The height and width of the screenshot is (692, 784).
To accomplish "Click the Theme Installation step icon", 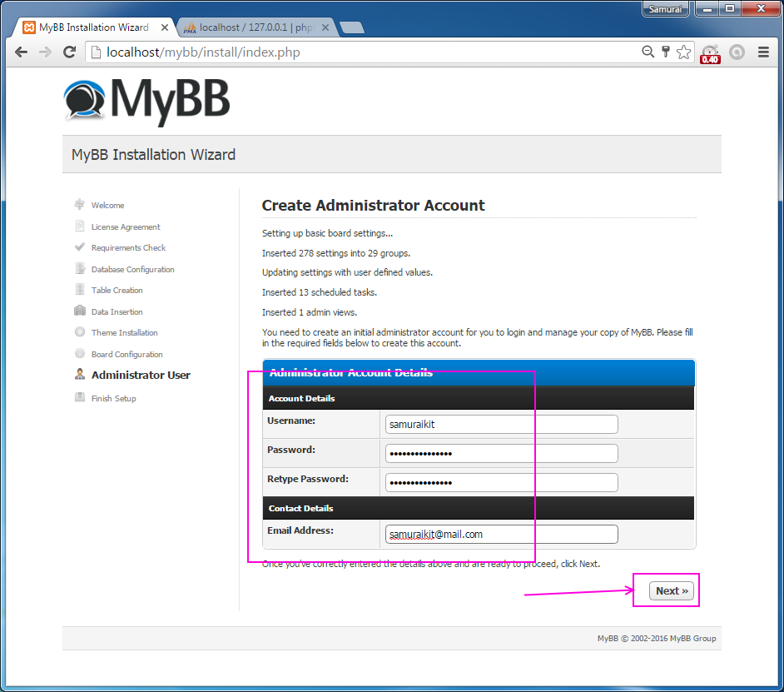I will click(x=80, y=331).
